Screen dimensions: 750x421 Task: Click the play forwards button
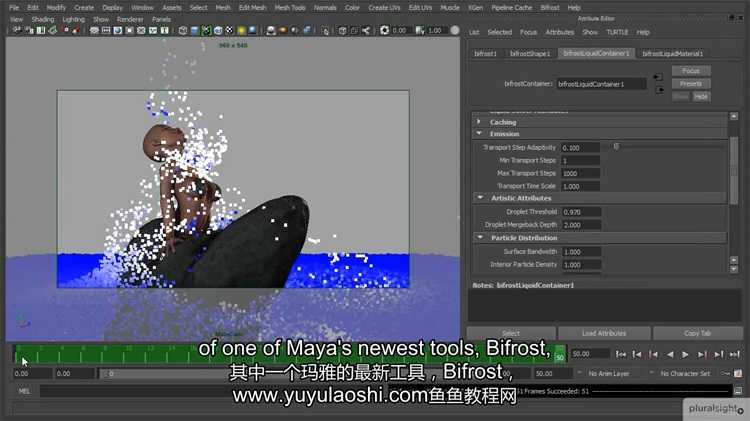pyautogui.click(x=685, y=355)
